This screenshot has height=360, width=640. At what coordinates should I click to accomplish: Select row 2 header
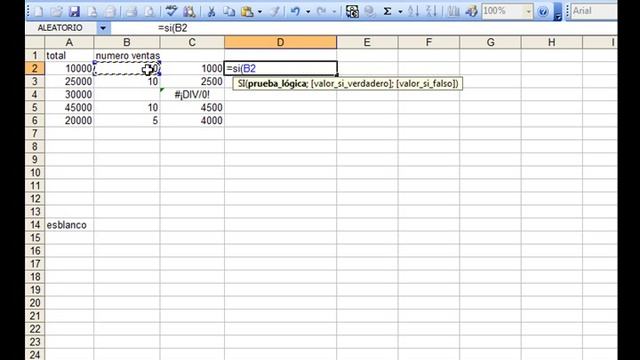point(35,68)
